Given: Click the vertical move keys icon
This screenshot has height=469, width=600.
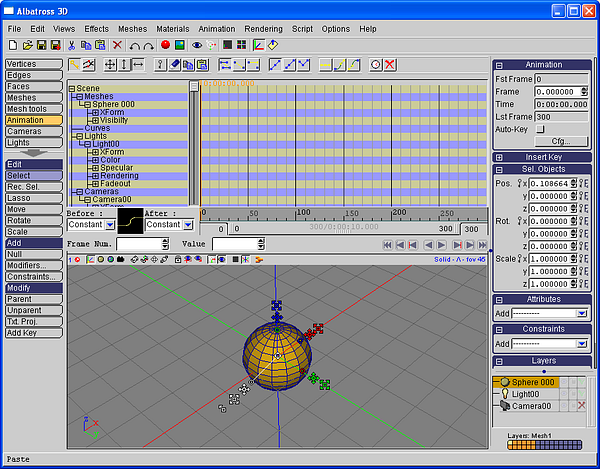Looking at the screenshot, I should tap(124, 65).
